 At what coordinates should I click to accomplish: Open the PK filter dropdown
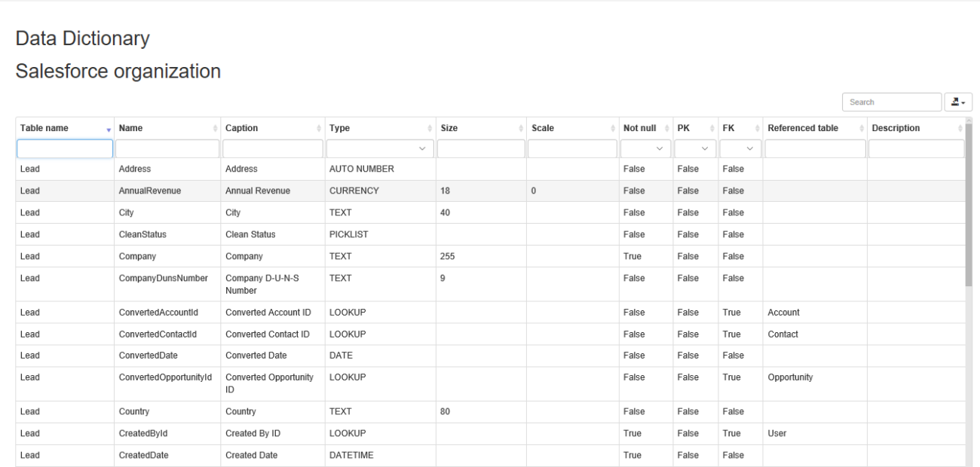pos(694,149)
